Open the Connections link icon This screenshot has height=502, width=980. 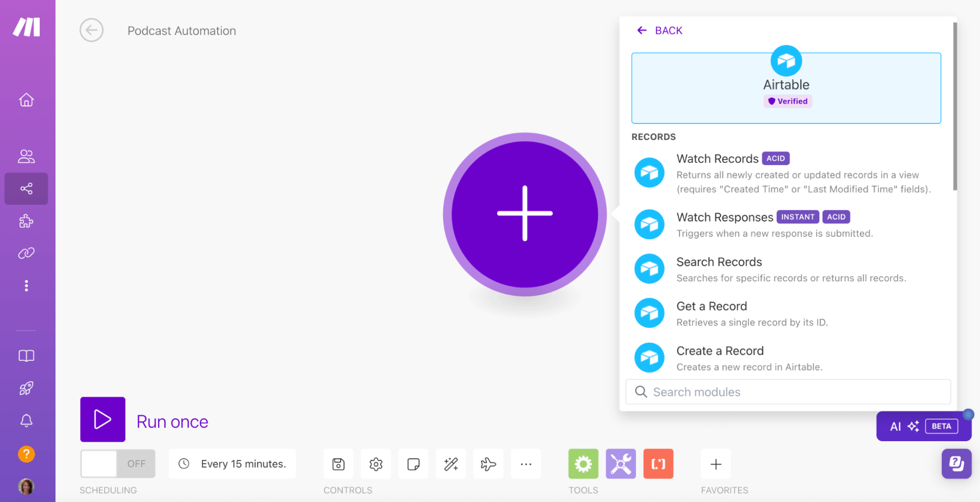26,253
